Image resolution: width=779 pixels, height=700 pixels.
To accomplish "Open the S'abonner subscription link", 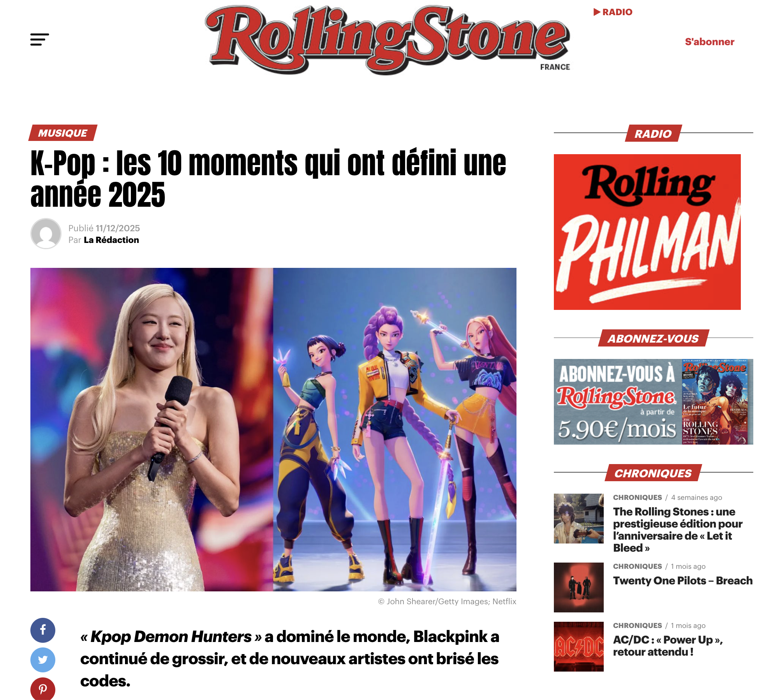I will 709,42.
